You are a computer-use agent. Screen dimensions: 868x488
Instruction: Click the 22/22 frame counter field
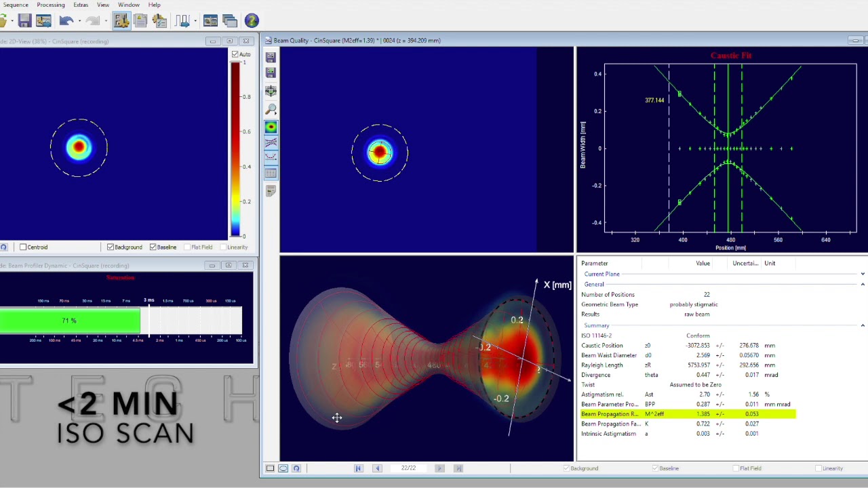pyautogui.click(x=408, y=468)
